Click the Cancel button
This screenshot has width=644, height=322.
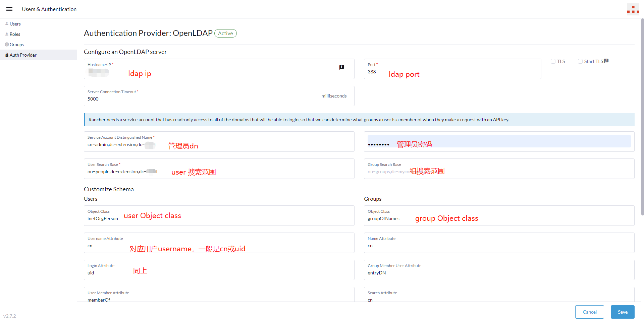point(589,312)
